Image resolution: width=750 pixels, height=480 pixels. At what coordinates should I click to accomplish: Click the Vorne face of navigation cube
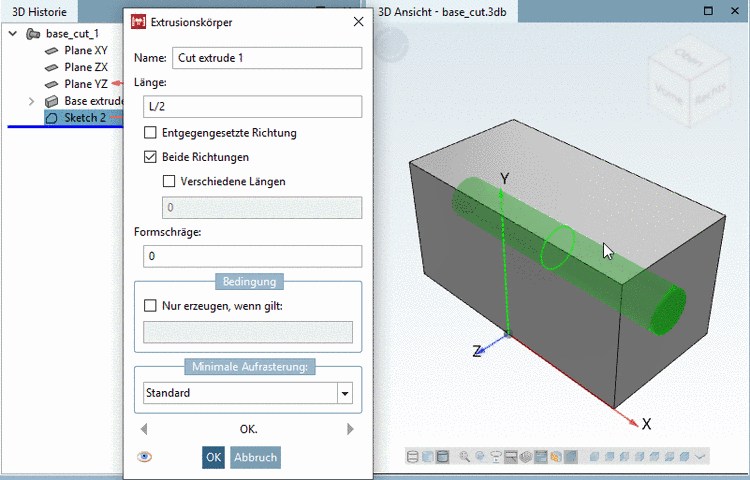668,94
